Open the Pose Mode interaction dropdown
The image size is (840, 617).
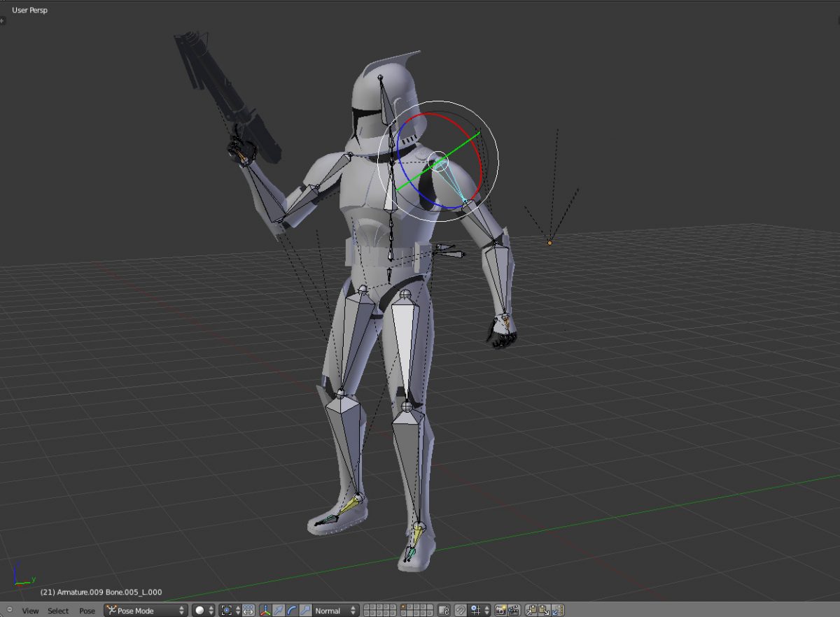click(x=146, y=611)
